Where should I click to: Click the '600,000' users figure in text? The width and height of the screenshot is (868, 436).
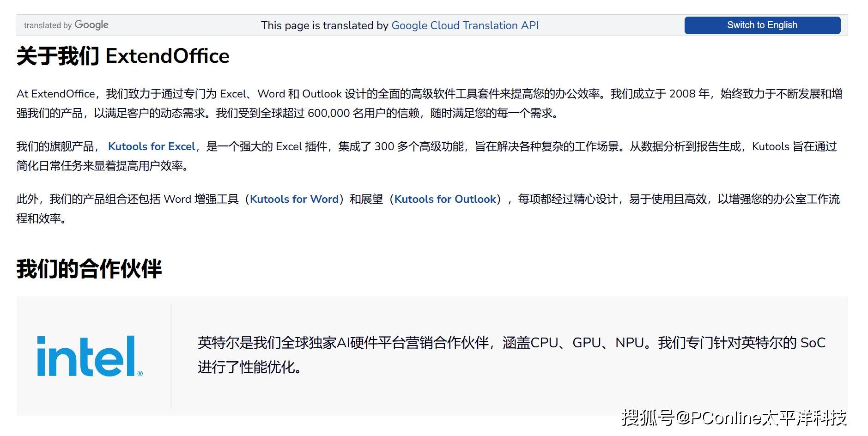click(x=328, y=113)
